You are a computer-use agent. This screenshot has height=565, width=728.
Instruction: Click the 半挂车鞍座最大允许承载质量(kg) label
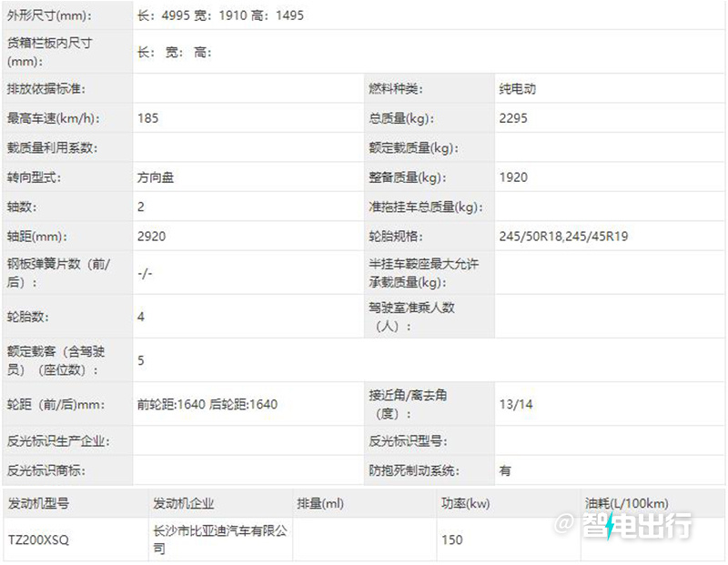[x=423, y=273]
